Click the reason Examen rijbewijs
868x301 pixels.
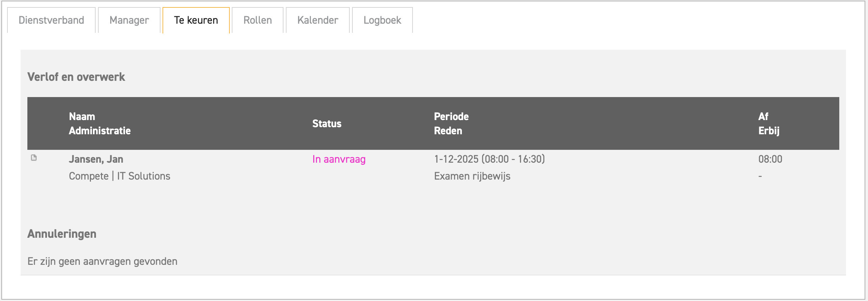(472, 176)
